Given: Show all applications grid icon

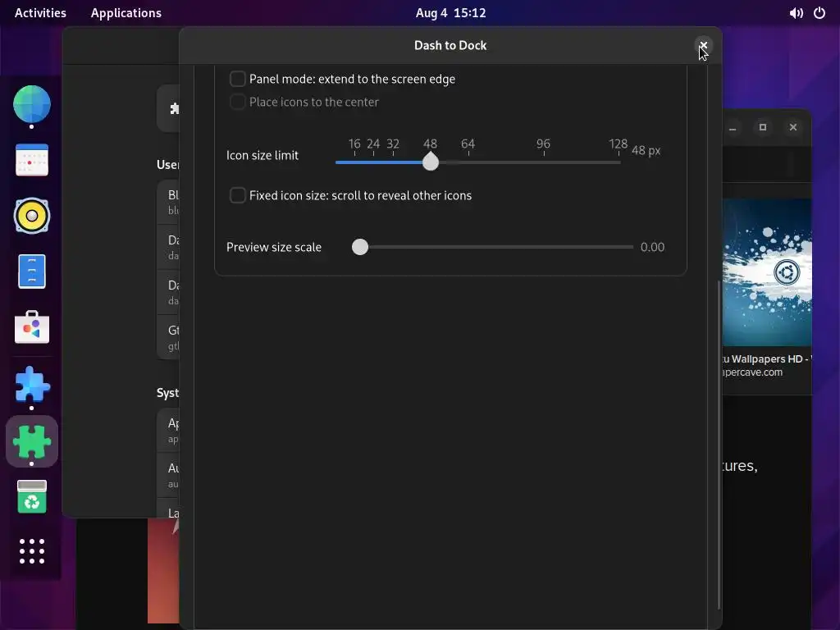Looking at the screenshot, I should tap(32, 551).
